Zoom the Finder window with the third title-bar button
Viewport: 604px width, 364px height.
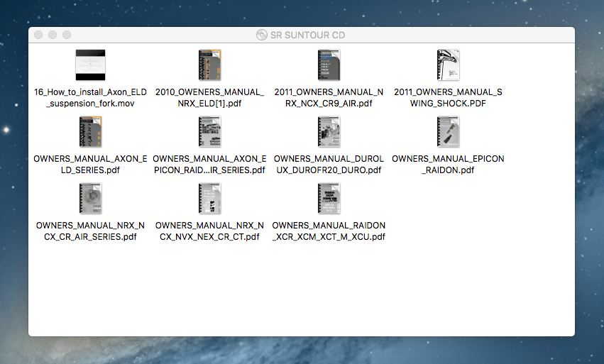(x=67, y=35)
